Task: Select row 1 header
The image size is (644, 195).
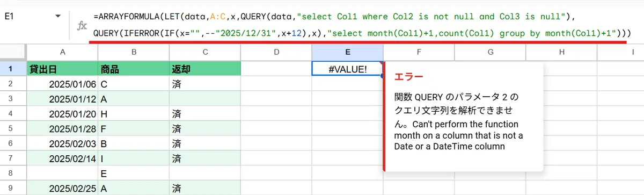Action: point(13,68)
